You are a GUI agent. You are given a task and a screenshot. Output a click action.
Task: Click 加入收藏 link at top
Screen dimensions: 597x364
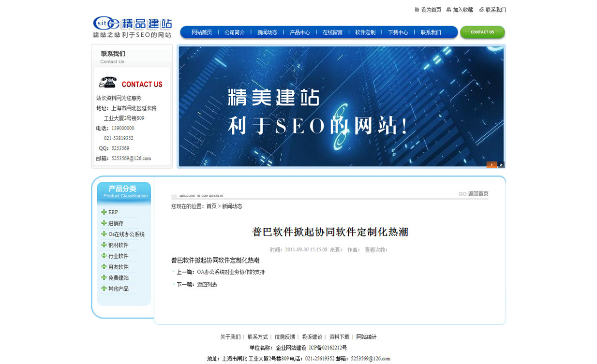(x=463, y=10)
